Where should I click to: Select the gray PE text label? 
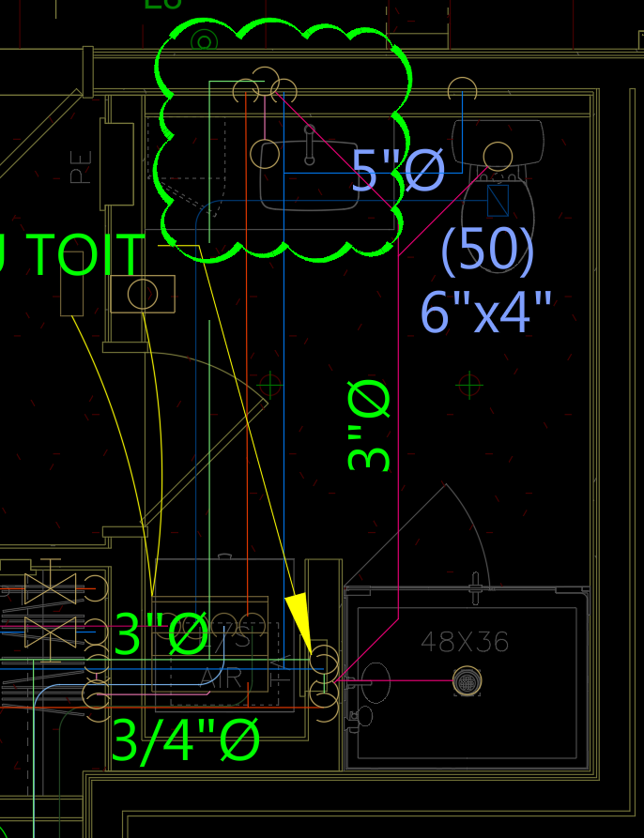82,168
